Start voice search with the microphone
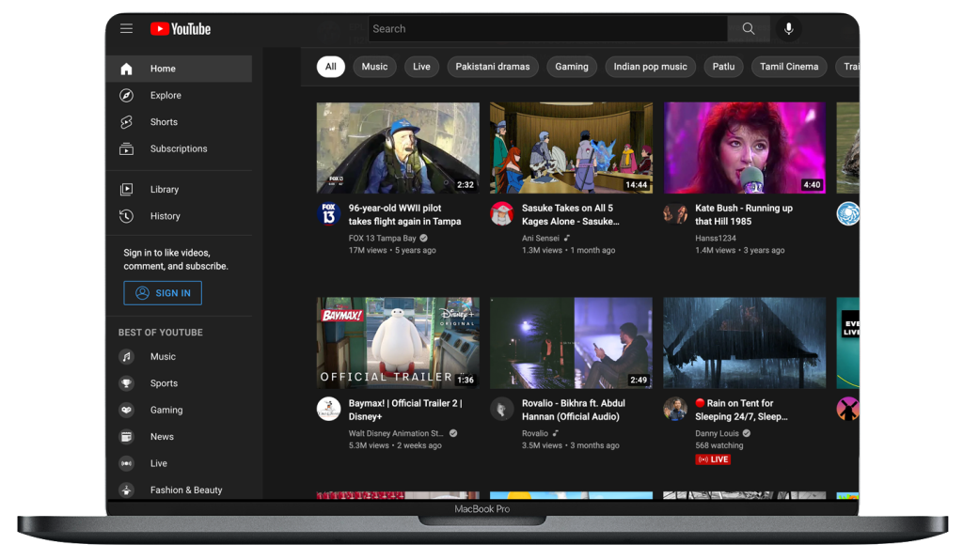 [789, 29]
